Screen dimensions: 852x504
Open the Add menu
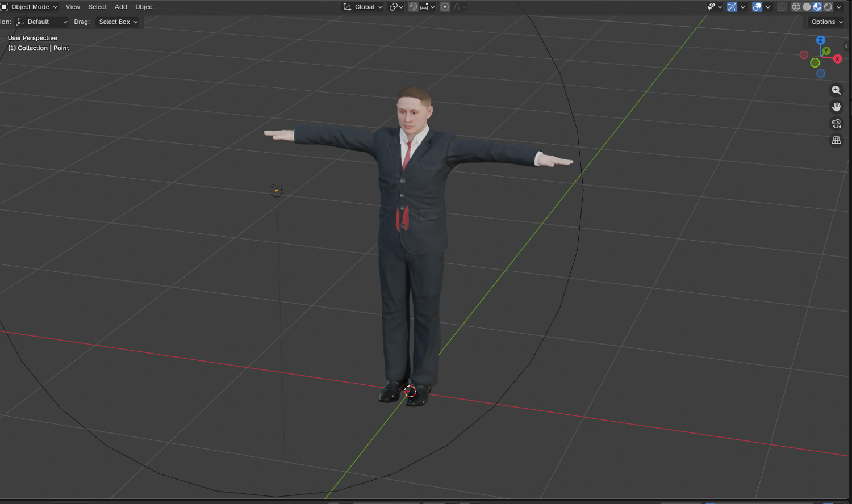tap(121, 7)
